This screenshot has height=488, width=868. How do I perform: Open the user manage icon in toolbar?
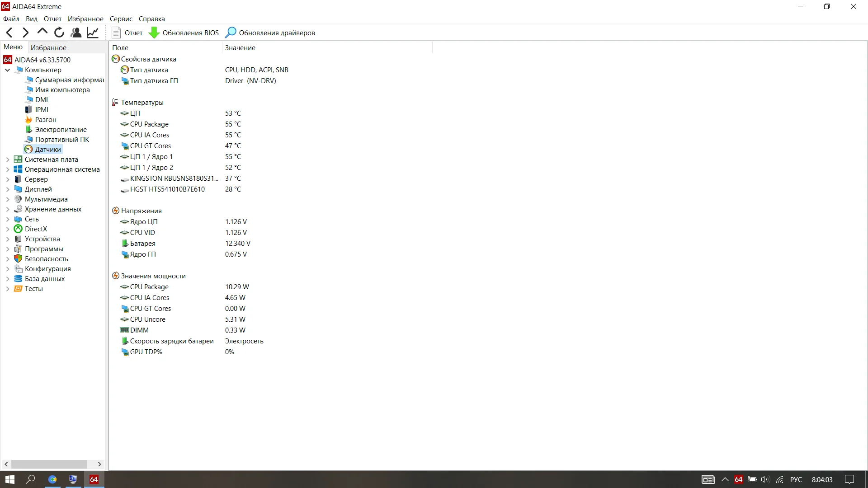(x=76, y=33)
